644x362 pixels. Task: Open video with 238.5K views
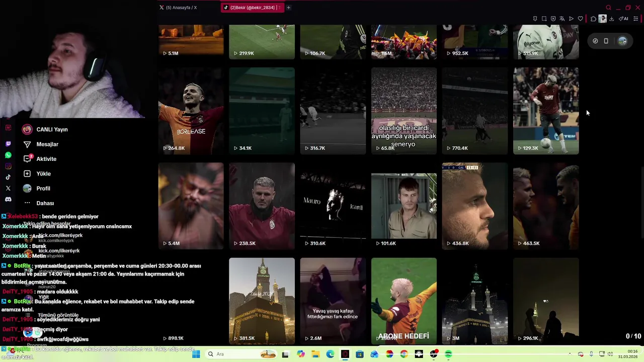tap(262, 206)
